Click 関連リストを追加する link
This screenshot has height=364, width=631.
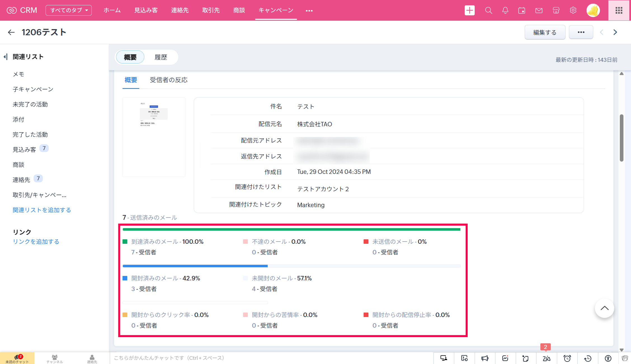[42, 210]
